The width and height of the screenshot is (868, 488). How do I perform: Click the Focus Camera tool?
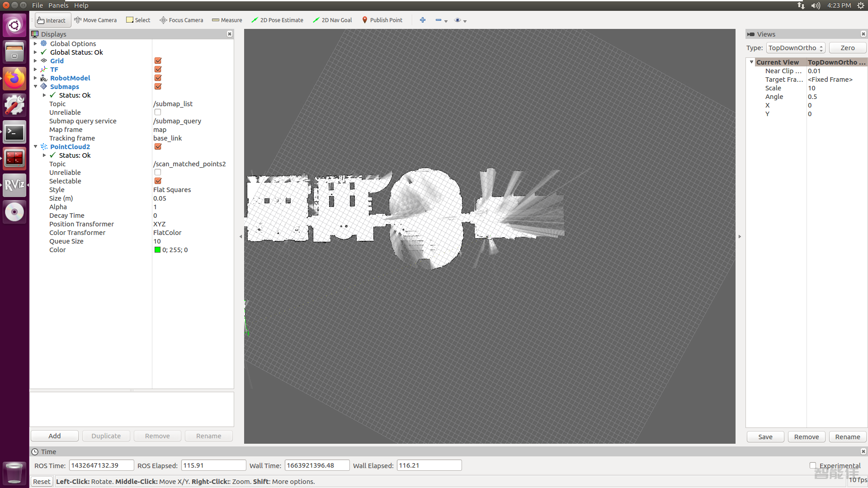click(181, 20)
